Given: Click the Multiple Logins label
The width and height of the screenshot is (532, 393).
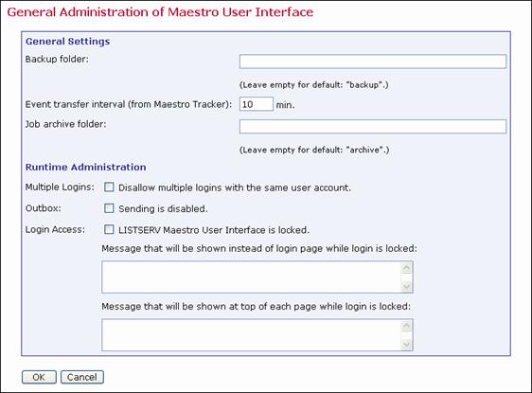Looking at the screenshot, I should (x=60, y=187).
